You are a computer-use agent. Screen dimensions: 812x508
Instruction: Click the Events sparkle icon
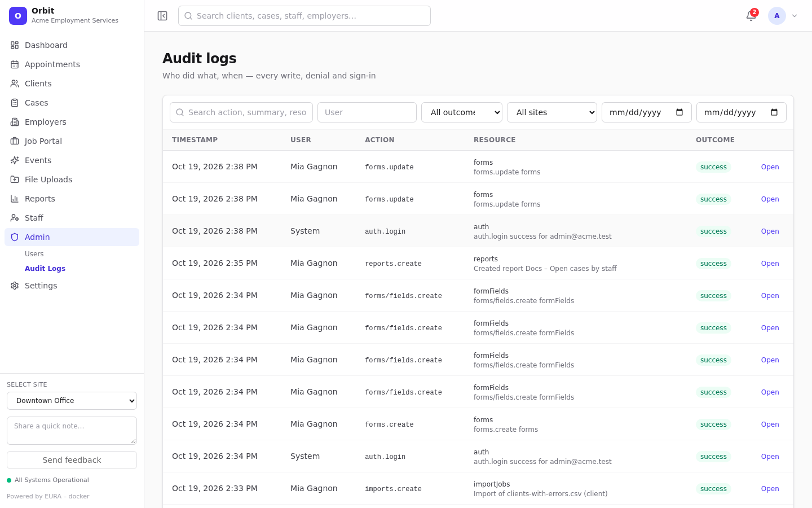pyautogui.click(x=15, y=160)
